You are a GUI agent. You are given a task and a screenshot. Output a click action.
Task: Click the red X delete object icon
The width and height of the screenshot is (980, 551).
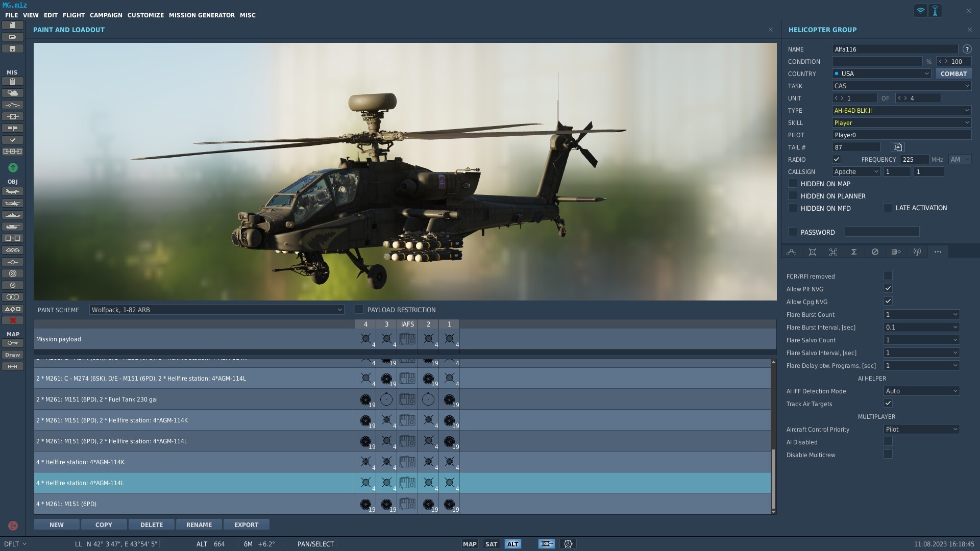coord(13,320)
